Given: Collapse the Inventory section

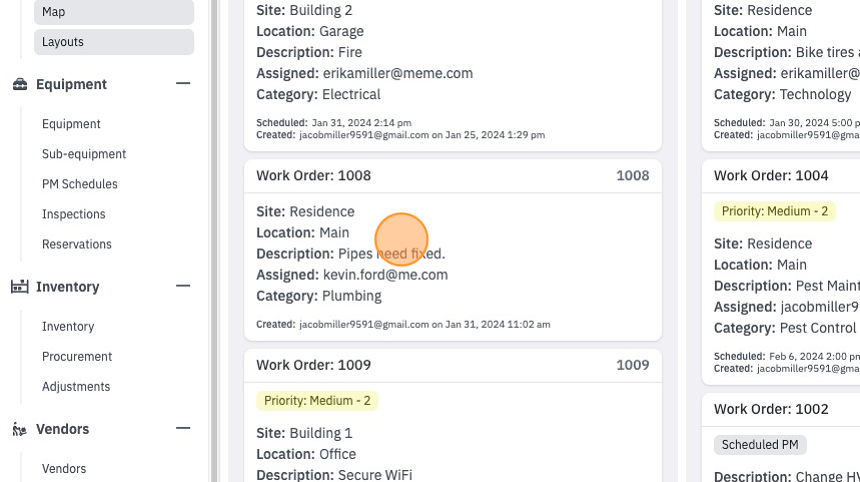Looking at the screenshot, I should coord(183,286).
